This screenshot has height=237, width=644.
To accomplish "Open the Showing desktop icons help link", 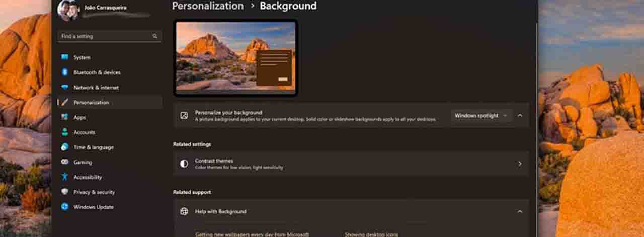I will click(x=371, y=234).
